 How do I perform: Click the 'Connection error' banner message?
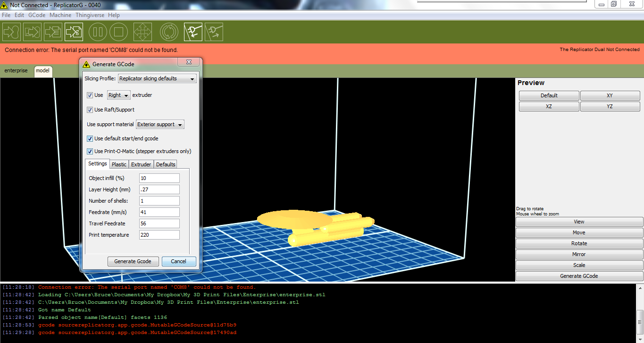(x=91, y=50)
